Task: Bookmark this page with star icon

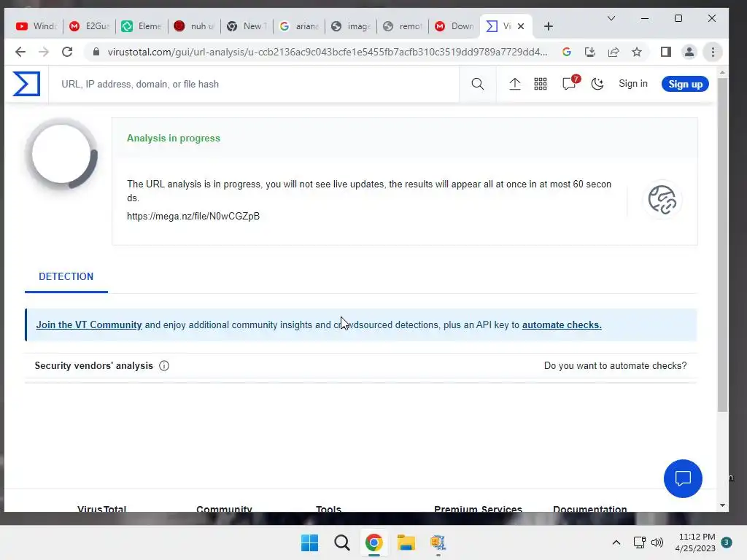Action: [636, 52]
